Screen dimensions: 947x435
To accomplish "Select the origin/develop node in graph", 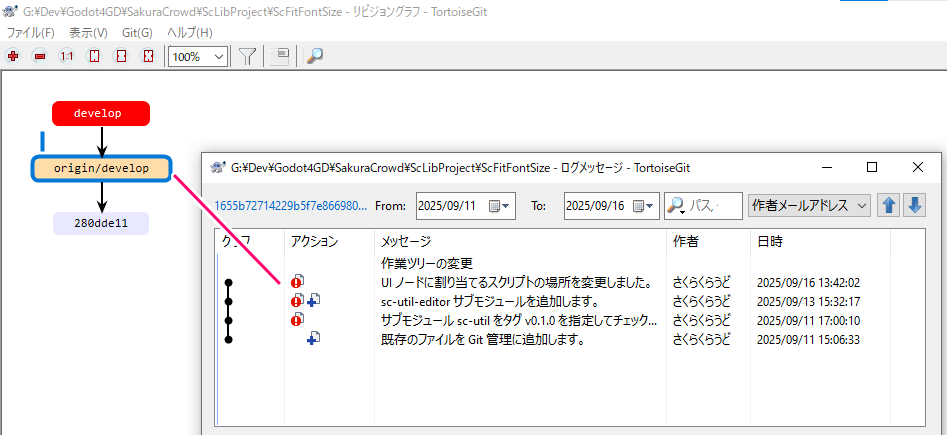I will coord(101,169).
